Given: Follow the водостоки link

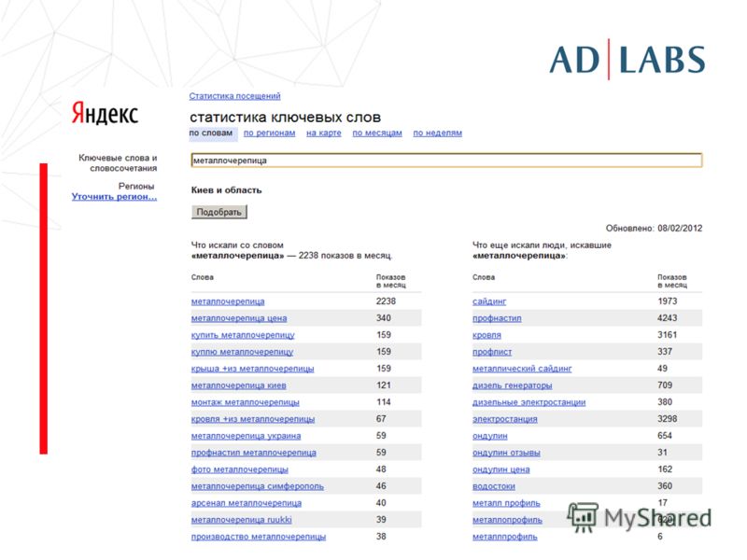Looking at the screenshot, I should (494, 486).
